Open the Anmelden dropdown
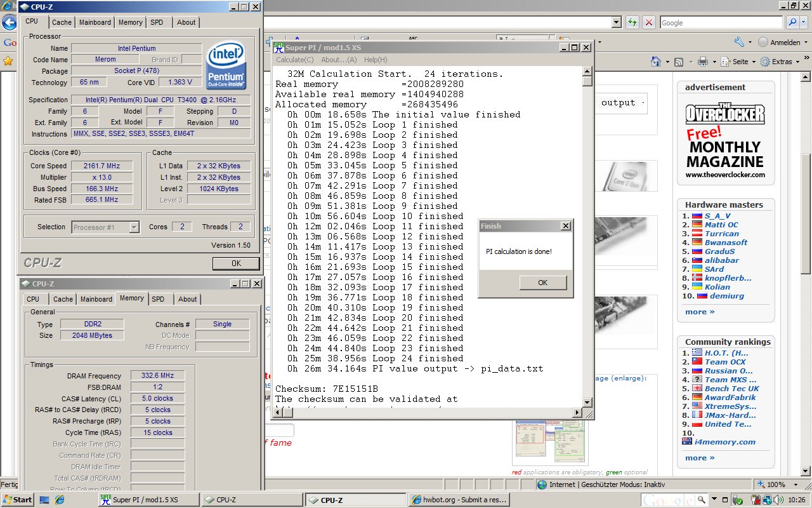 782,43
